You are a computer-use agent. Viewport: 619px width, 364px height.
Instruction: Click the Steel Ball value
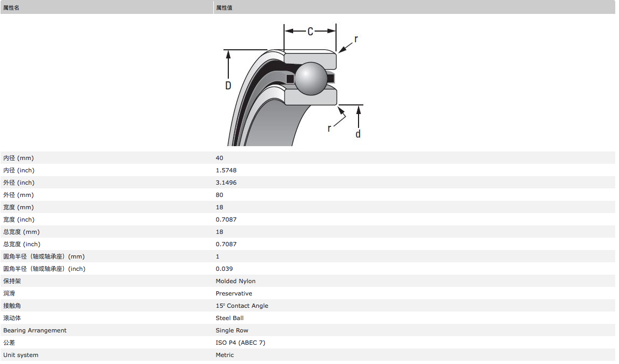click(230, 318)
